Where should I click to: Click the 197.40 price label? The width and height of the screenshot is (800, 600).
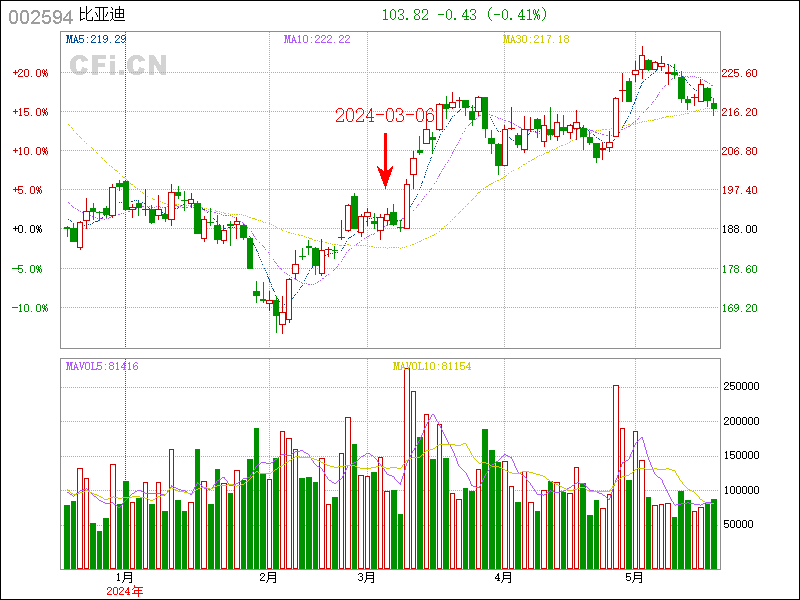coord(740,190)
